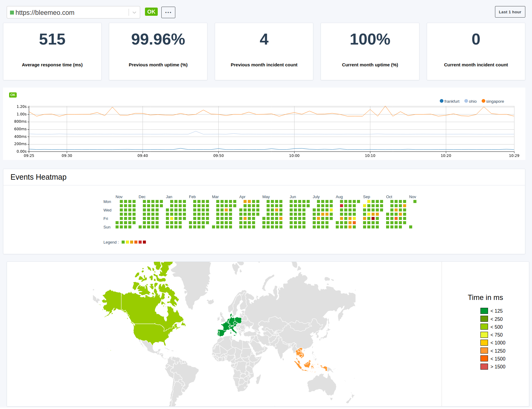Click the OK status badge above the response chart
The width and height of the screenshot is (532, 409).
click(13, 95)
